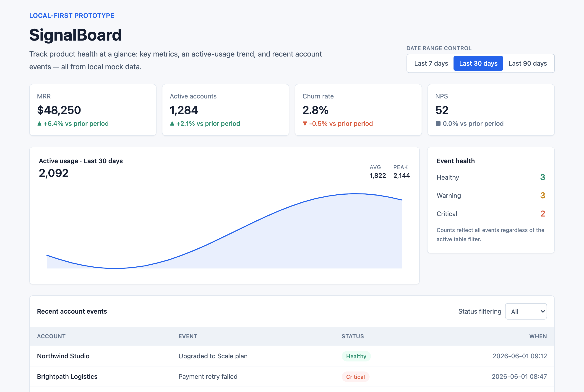Click the red down arrow on Churn rate

[305, 124]
